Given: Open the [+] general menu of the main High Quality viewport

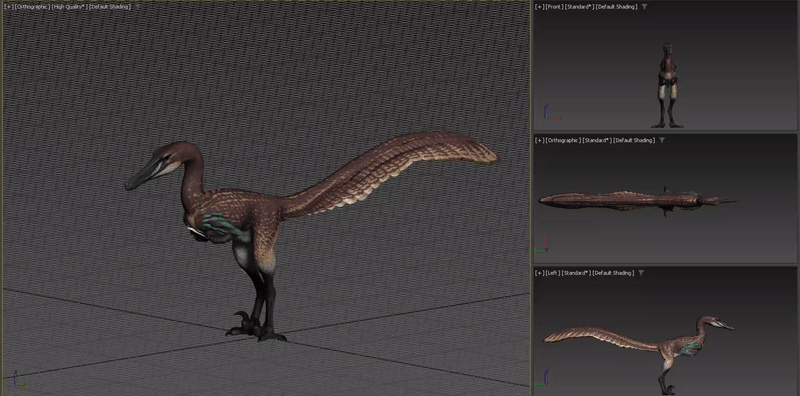Looking at the screenshot, I should pos(9,7).
